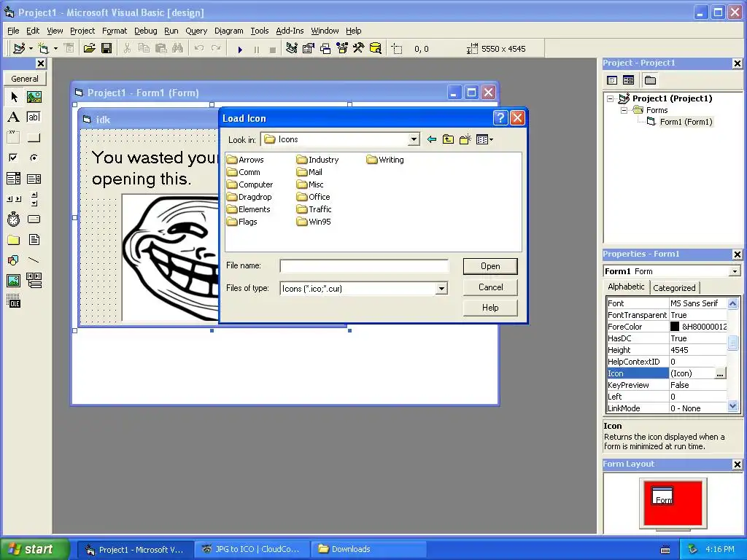Switch to JPG to ICO taskbar window
The height and width of the screenshot is (560, 747).
pos(251,549)
